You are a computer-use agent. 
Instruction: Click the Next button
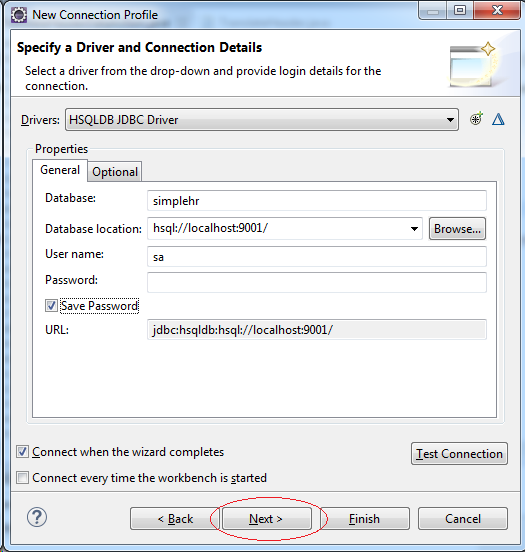coord(267,519)
